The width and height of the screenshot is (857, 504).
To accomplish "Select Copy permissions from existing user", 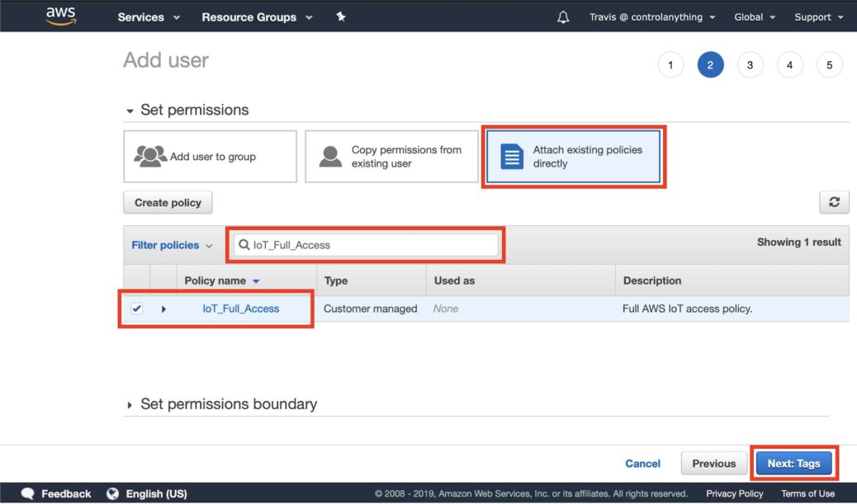I will tap(391, 155).
